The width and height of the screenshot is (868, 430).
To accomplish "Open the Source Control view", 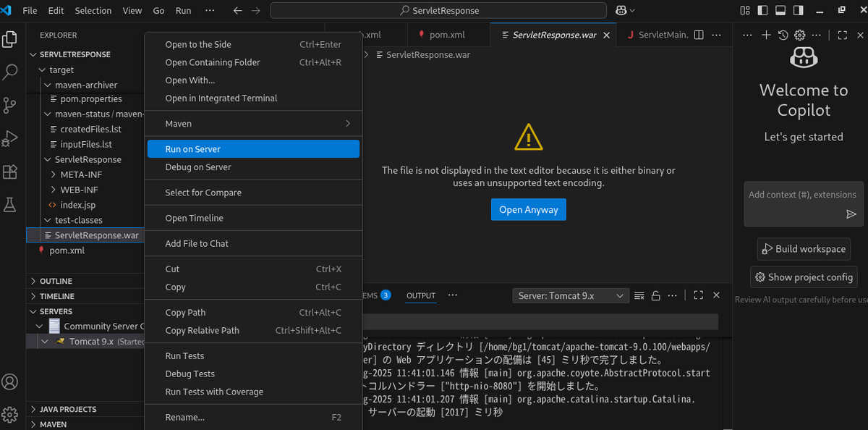I will (10, 105).
